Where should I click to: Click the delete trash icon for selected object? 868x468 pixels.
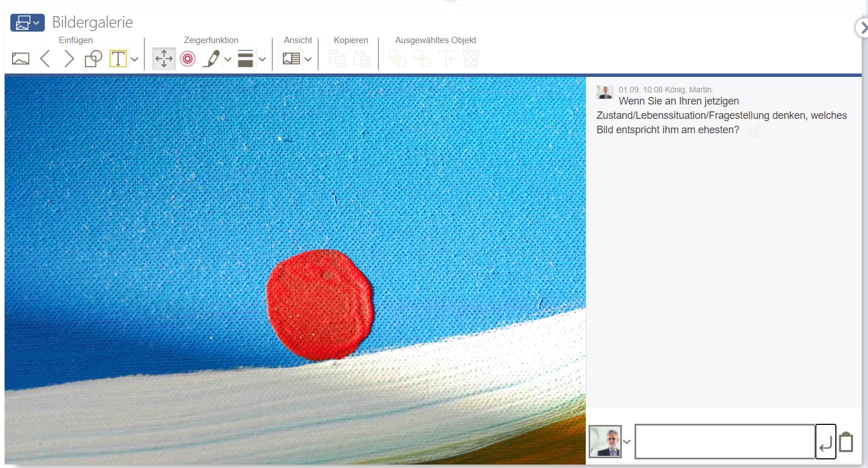coord(471,59)
